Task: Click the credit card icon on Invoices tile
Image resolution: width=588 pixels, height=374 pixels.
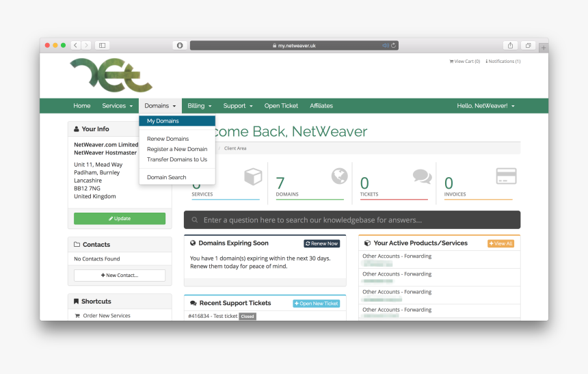Action: (506, 176)
